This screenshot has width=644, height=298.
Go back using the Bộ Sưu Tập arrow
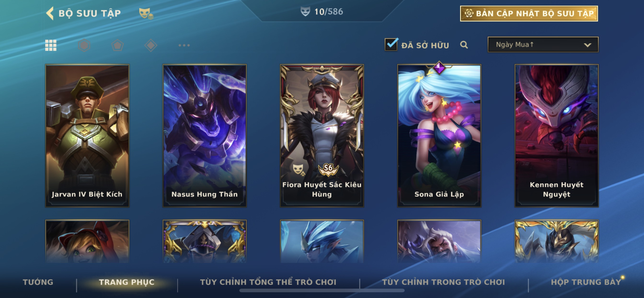50,13
